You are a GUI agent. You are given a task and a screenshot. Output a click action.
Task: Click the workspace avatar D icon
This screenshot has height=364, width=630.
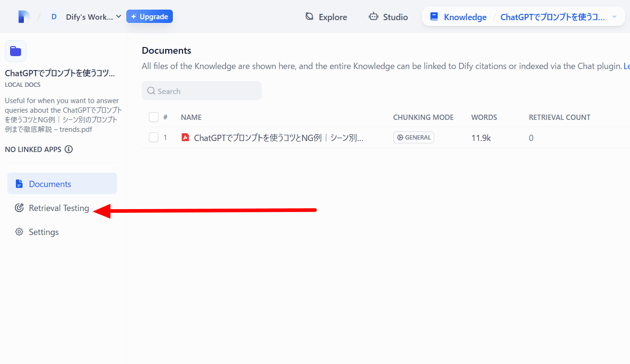coord(54,17)
